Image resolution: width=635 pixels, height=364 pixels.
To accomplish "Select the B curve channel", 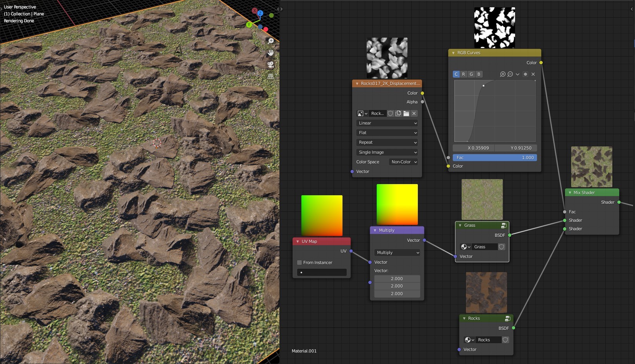I will click(x=479, y=74).
